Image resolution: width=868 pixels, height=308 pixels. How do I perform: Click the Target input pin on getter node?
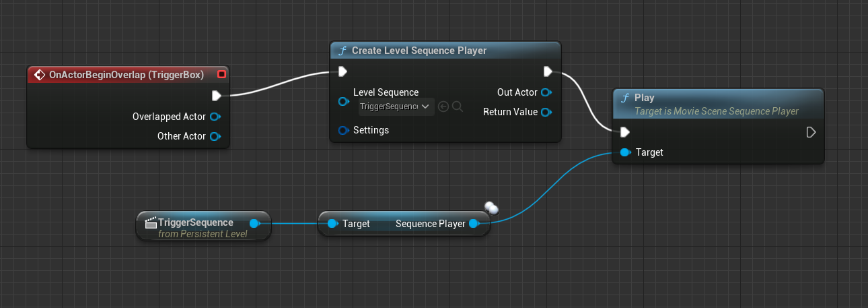[332, 224]
